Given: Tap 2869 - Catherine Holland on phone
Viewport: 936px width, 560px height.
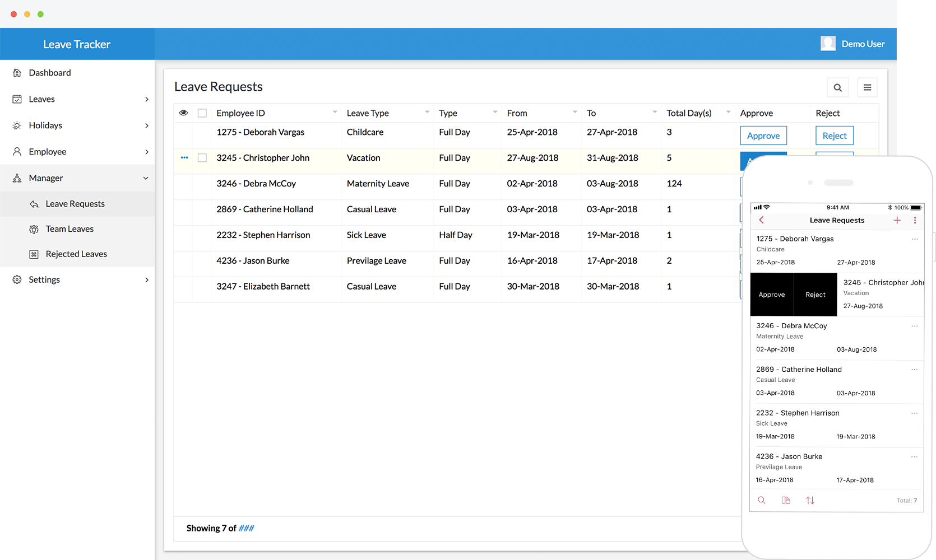Looking at the screenshot, I should pyautogui.click(x=799, y=370).
